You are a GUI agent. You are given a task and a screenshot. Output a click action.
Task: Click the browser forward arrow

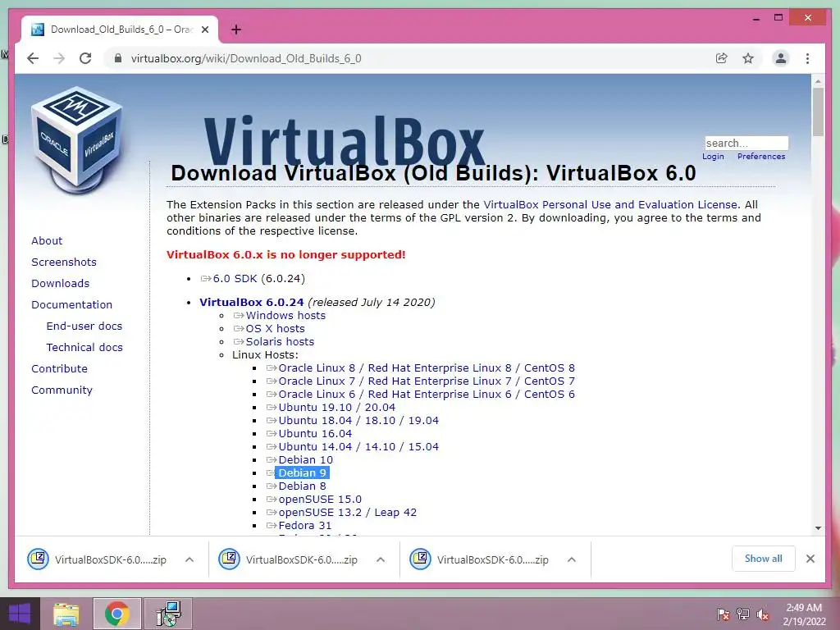pyautogui.click(x=59, y=58)
